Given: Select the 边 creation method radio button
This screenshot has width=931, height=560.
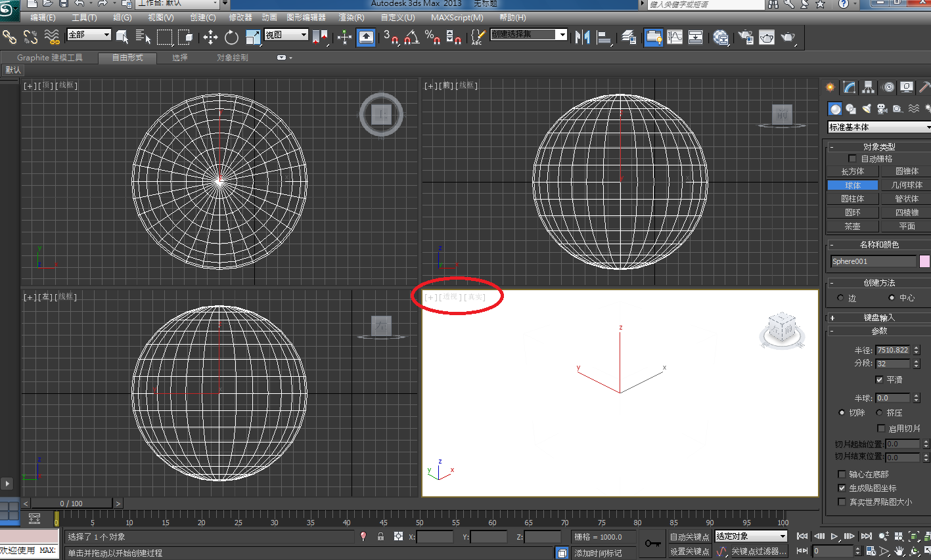Looking at the screenshot, I should click(x=840, y=298).
